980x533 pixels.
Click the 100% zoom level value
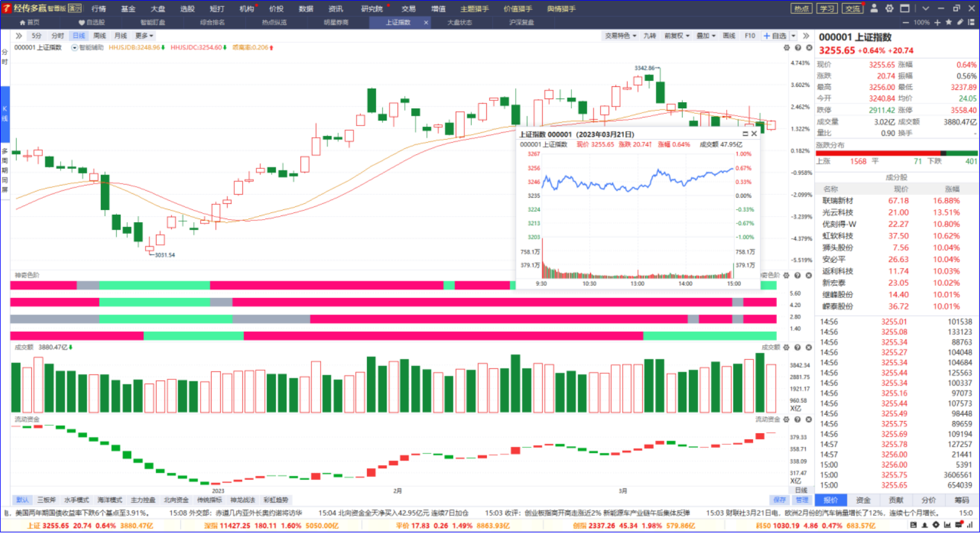coord(922,22)
